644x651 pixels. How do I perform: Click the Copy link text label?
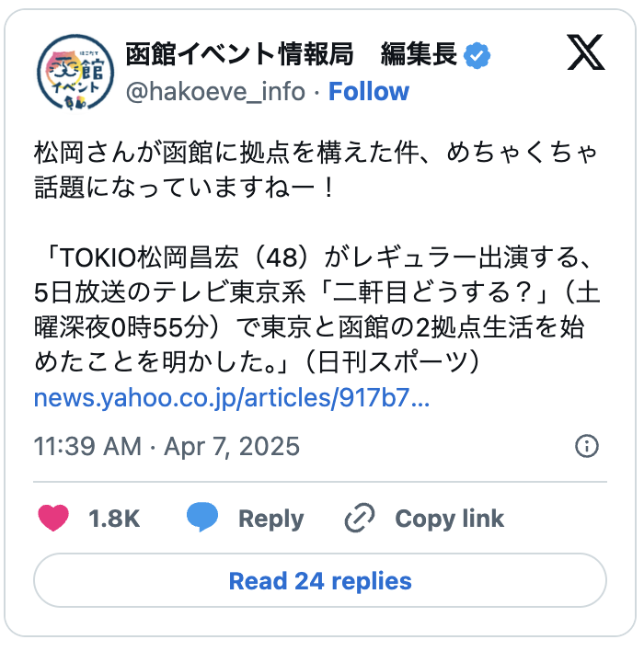(x=449, y=519)
